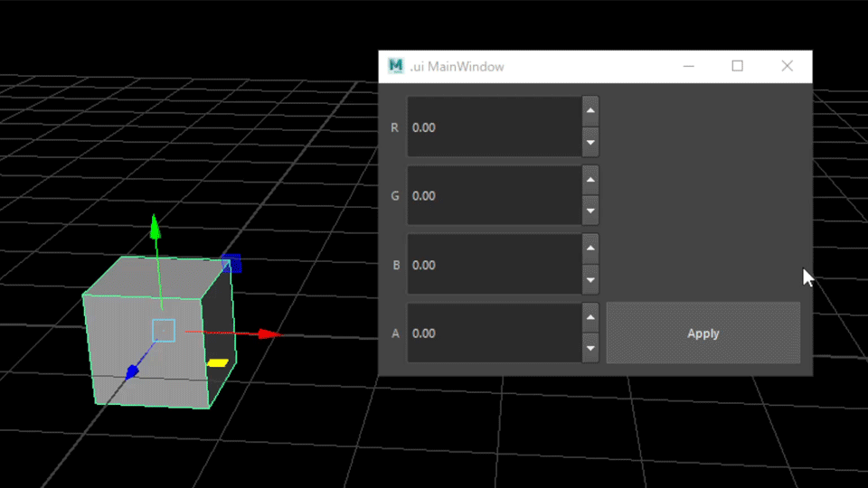
Task: Increase the B value with up arrow
Action: (590, 249)
